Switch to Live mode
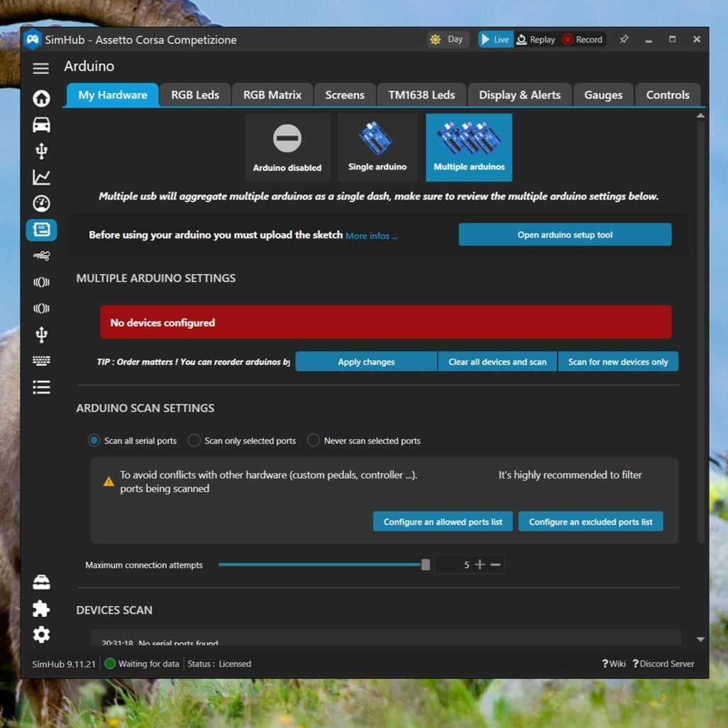Image resolution: width=728 pixels, height=728 pixels. click(x=495, y=40)
